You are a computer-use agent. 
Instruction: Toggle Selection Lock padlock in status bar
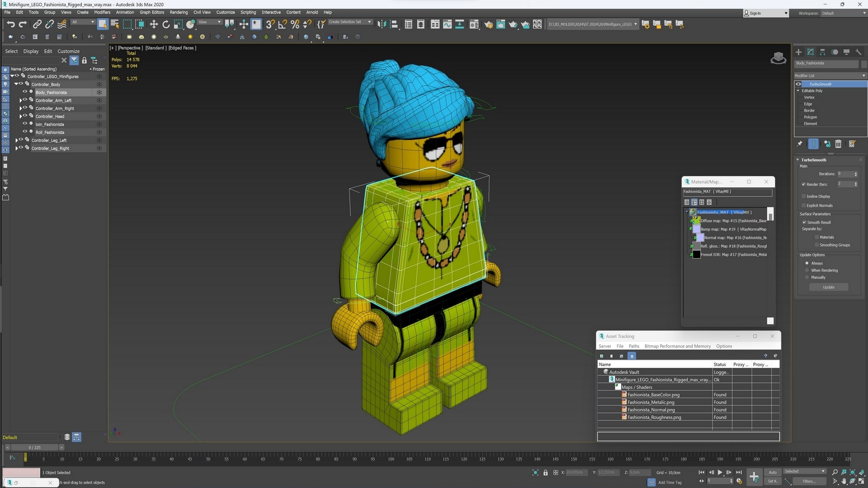click(x=545, y=473)
